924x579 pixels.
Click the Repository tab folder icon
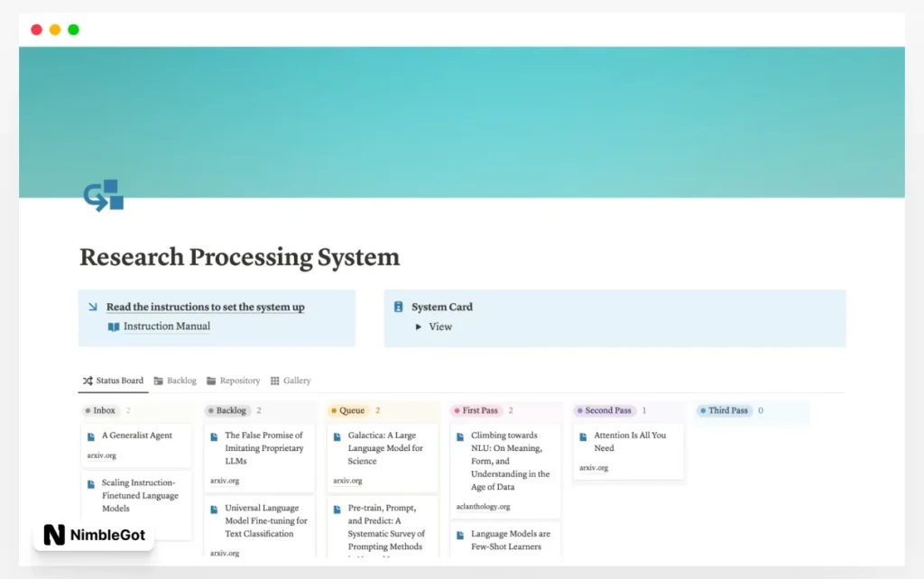tap(211, 381)
